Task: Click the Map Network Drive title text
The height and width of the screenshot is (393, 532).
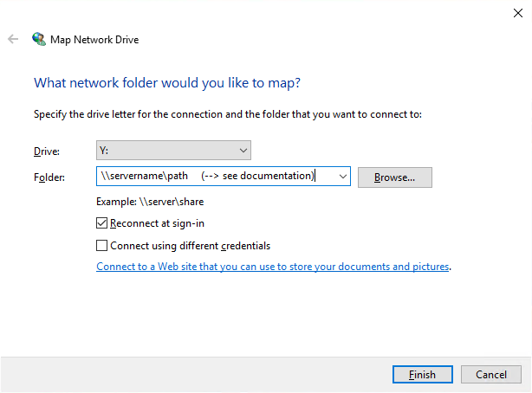Action: (95, 40)
